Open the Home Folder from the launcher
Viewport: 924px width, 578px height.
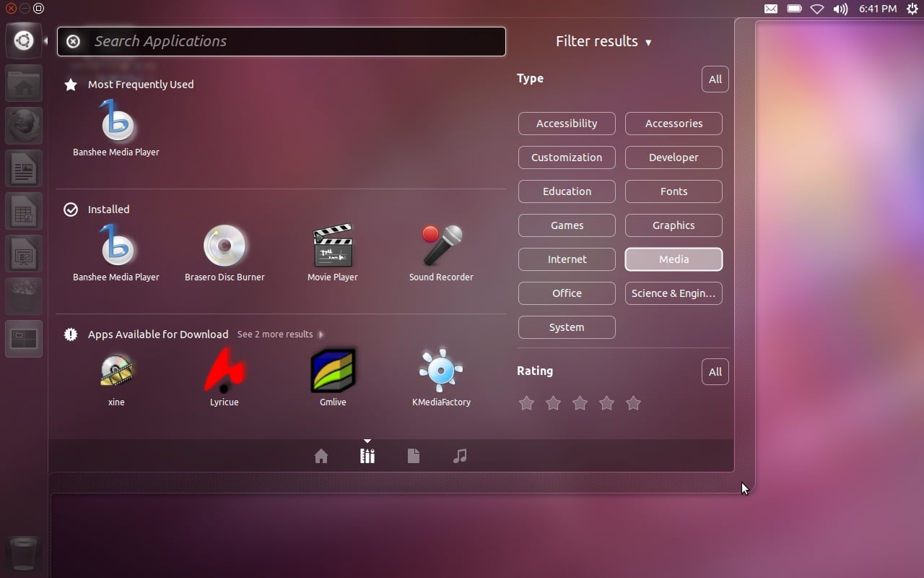[x=24, y=84]
